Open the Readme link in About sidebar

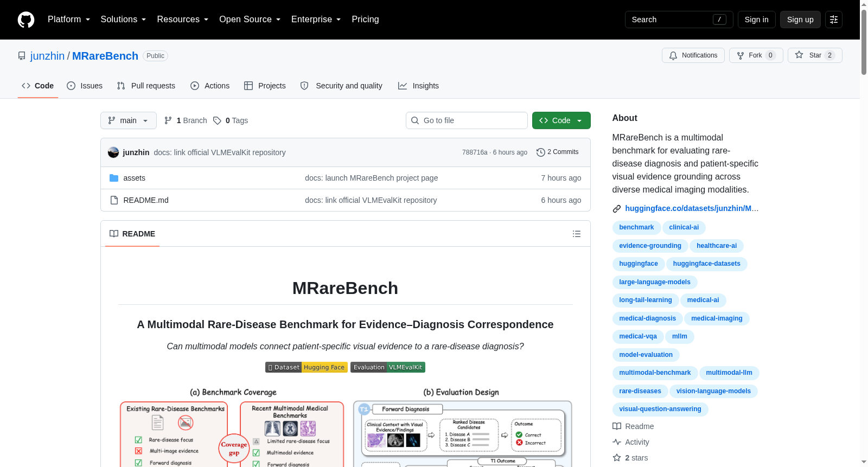point(633,426)
